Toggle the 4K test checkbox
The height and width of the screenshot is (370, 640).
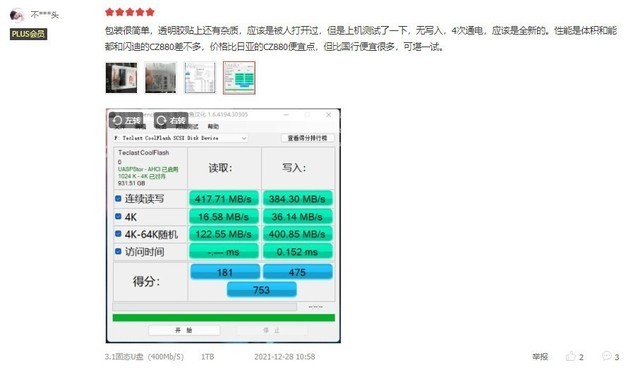118,216
